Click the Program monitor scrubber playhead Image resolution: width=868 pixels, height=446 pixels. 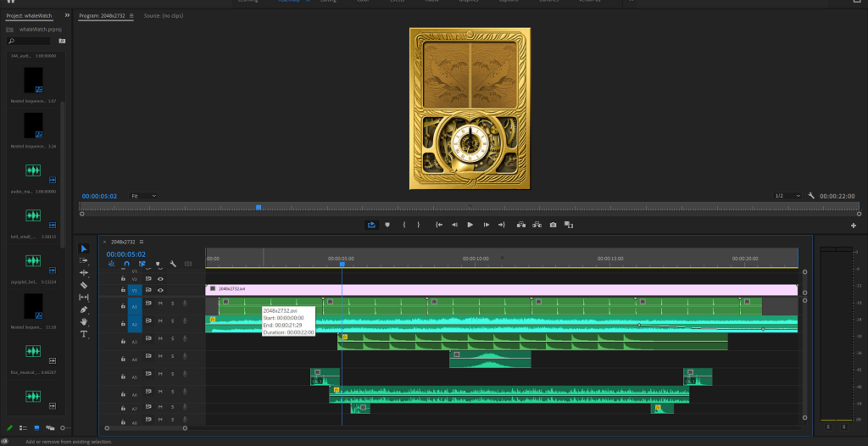point(258,208)
